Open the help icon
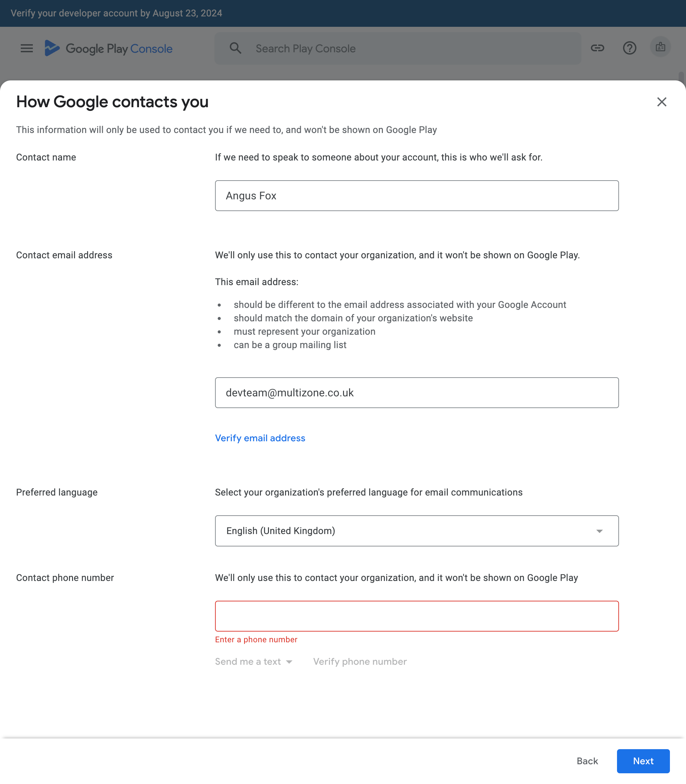The height and width of the screenshot is (784, 686). (629, 48)
